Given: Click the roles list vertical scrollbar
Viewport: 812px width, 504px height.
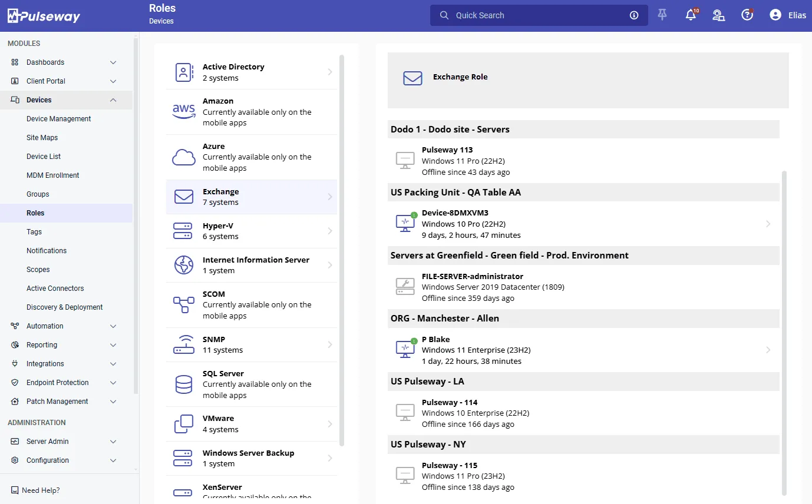Looking at the screenshot, I should (342, 250).
